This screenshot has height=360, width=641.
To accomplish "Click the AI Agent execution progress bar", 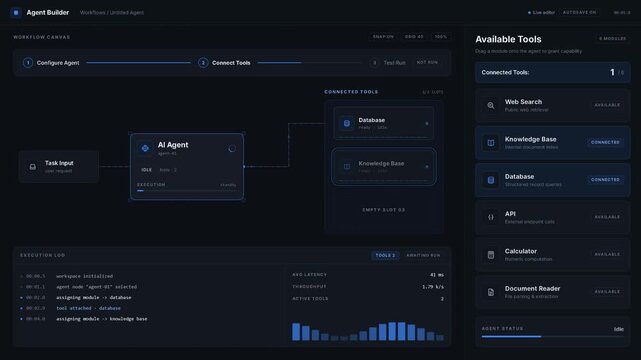I will [186, 191].
